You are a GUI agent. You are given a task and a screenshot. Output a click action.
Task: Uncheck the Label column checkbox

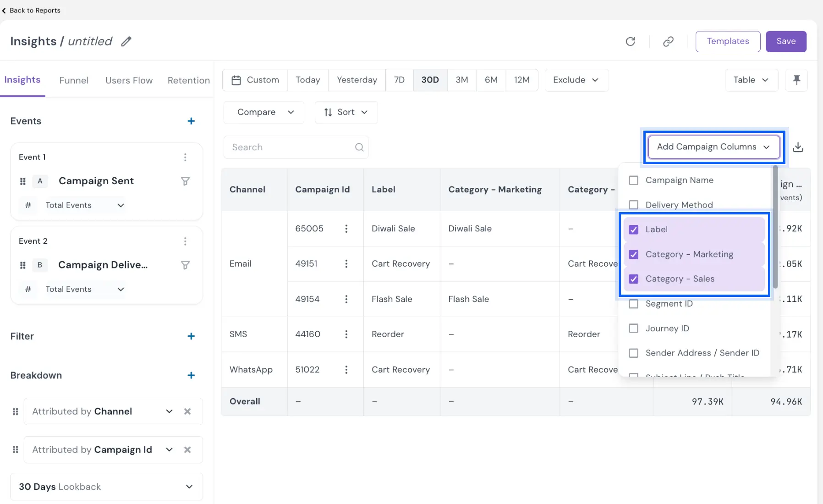[x=633, y=230]
